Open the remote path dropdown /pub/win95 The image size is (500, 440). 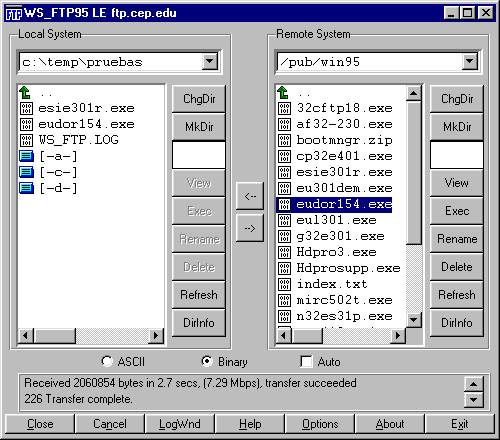click(470, 62)
